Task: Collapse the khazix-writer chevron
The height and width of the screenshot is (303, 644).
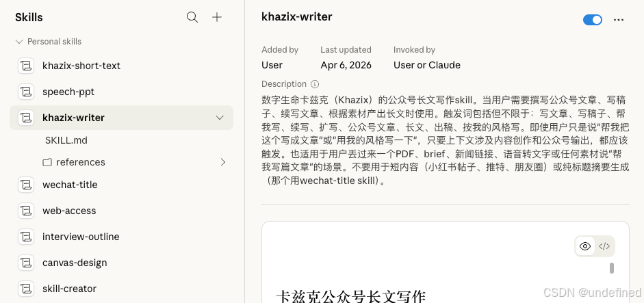Action: (x=220, y=118)
